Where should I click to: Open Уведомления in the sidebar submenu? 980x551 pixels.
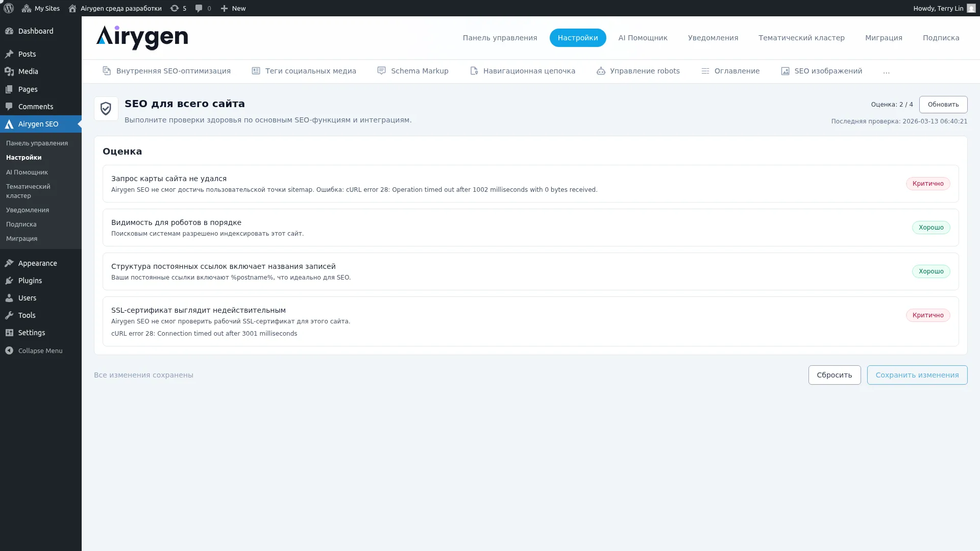28,210
